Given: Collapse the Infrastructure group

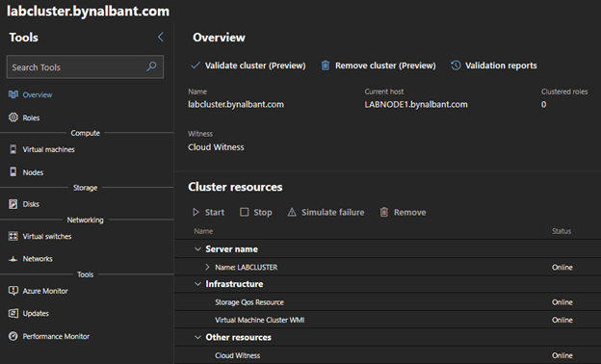Looking at the screenshot, I should coord(197,284).
